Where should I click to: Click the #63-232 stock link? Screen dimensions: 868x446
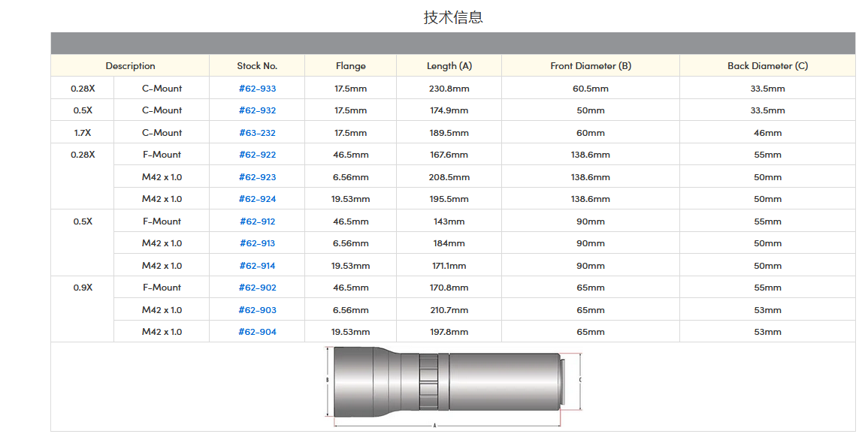coord(257,133)
